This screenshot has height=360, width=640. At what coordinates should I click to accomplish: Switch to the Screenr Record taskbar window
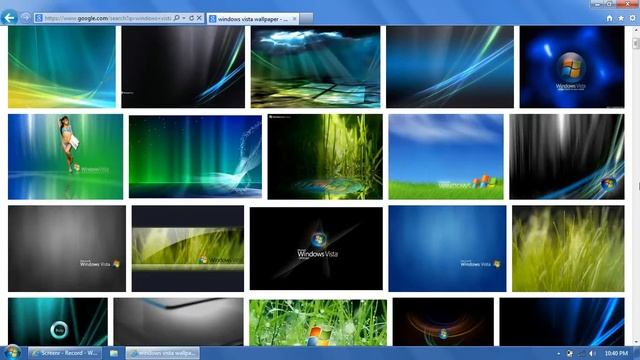tap(64, 353)
